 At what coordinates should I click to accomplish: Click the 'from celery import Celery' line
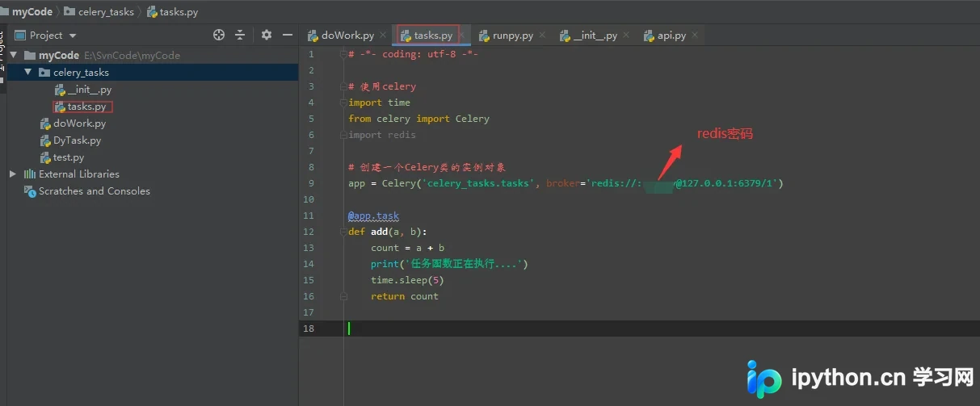point(419,119)
